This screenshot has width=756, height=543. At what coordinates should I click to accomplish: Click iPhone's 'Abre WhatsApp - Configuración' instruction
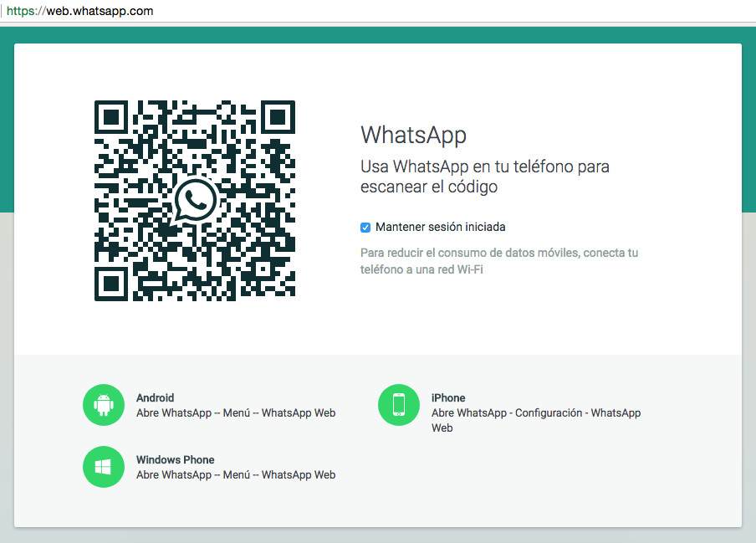[x=536, y=420]
